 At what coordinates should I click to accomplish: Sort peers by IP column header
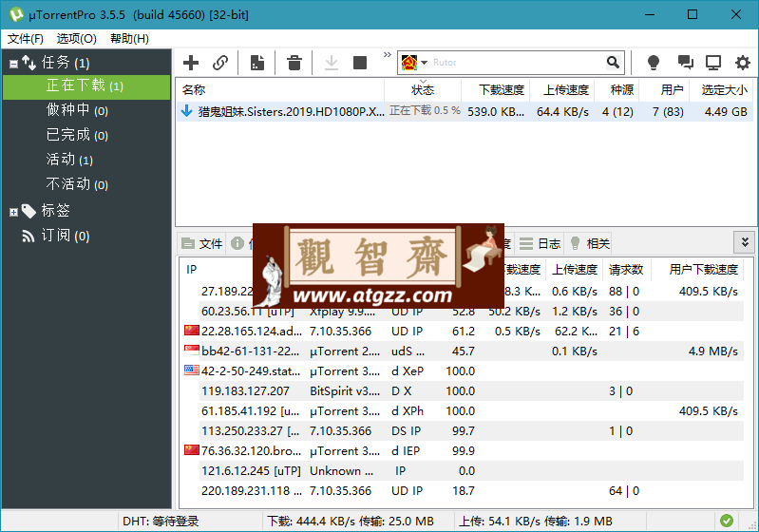(x=191, y=270)
